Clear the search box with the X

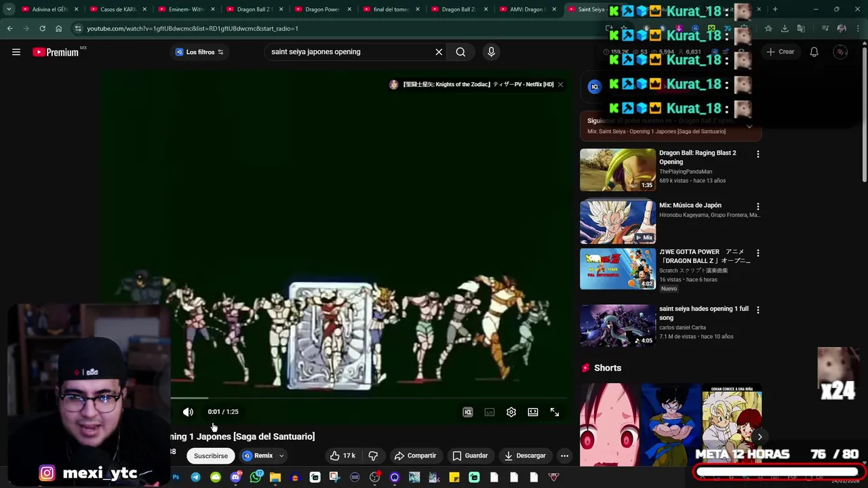(439, 52)
